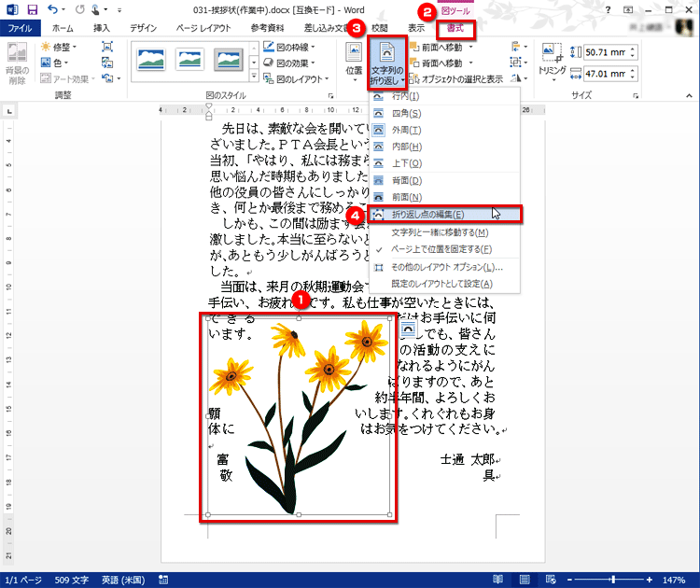
Task: Open Word help question mark icon
Action: tap(608, 10)
